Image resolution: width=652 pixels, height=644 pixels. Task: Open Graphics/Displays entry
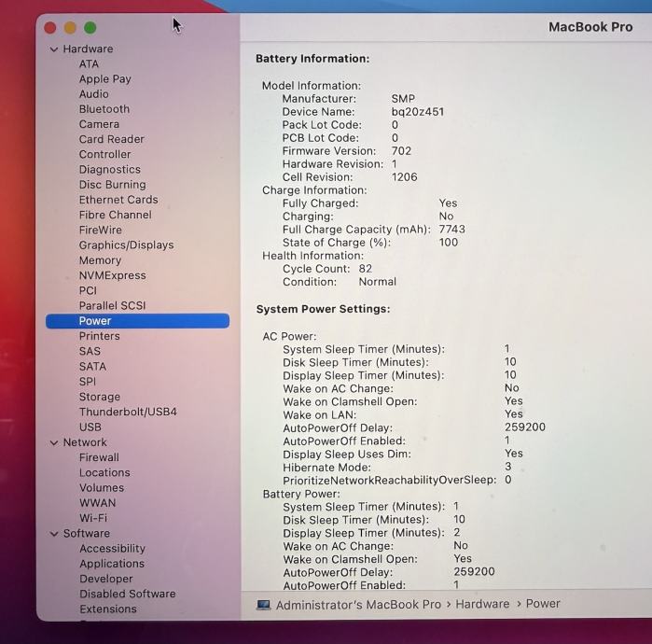(x=127, y=245)
